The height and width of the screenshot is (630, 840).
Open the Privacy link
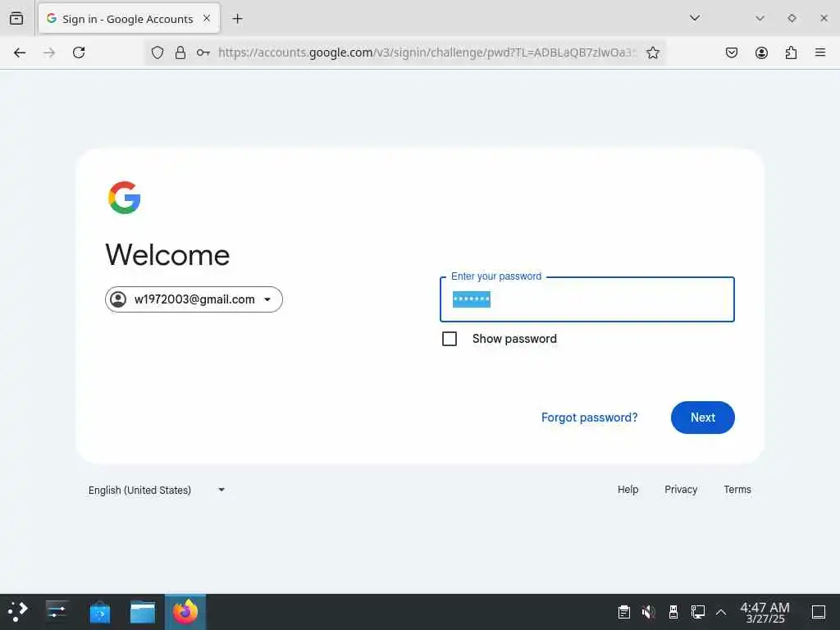681,490
